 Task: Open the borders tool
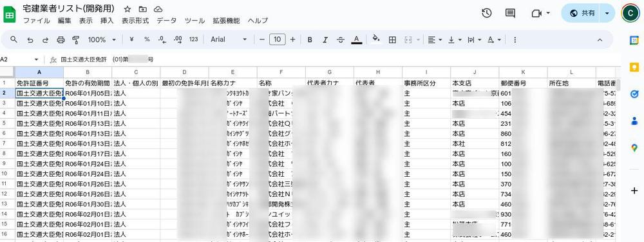pyautogui.click(x=392, y=39)
